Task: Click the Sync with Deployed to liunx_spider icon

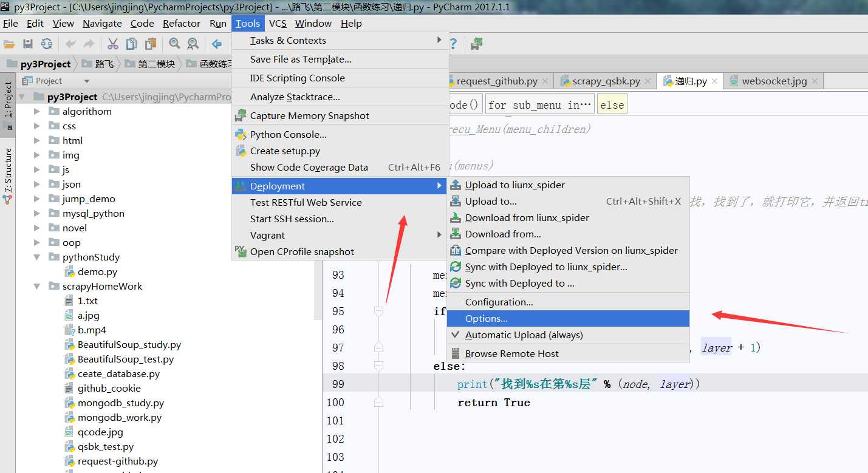Action: [x=456, y=267]
